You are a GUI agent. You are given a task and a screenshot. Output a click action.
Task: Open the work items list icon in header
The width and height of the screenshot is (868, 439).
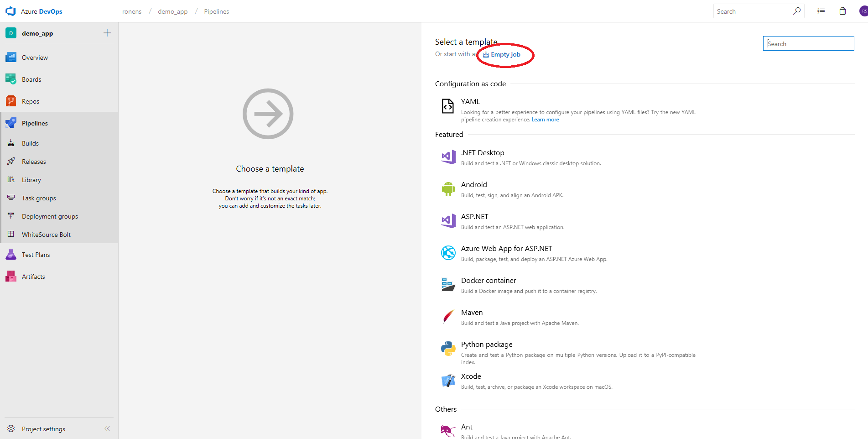(821, 11)
